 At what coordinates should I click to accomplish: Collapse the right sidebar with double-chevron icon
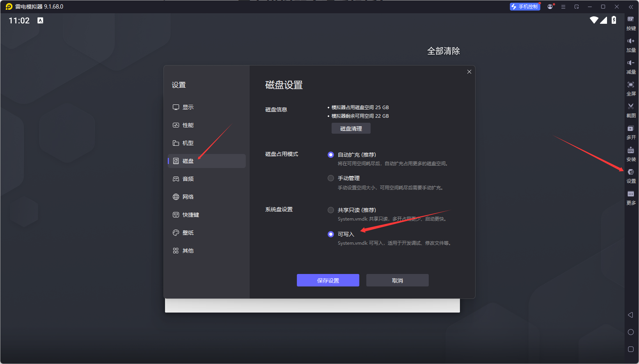pyautogui.click(x=631, y=7)
